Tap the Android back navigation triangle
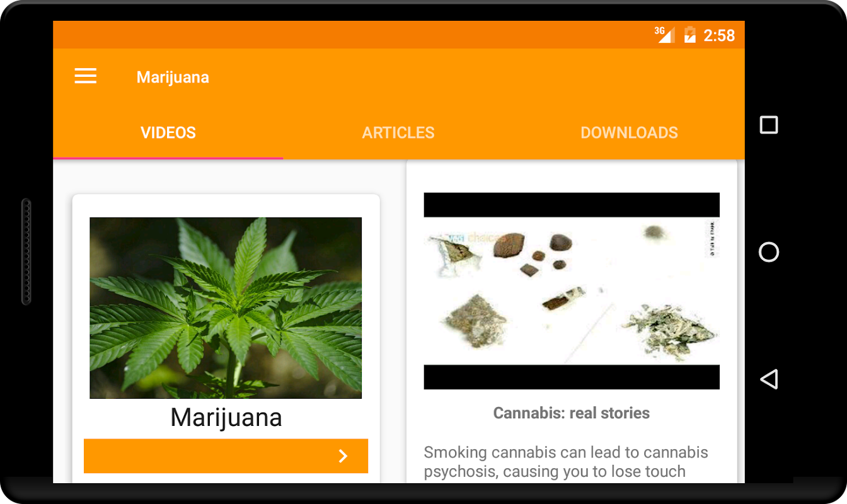The image size is (847, 504). click(x=769, y=379)
